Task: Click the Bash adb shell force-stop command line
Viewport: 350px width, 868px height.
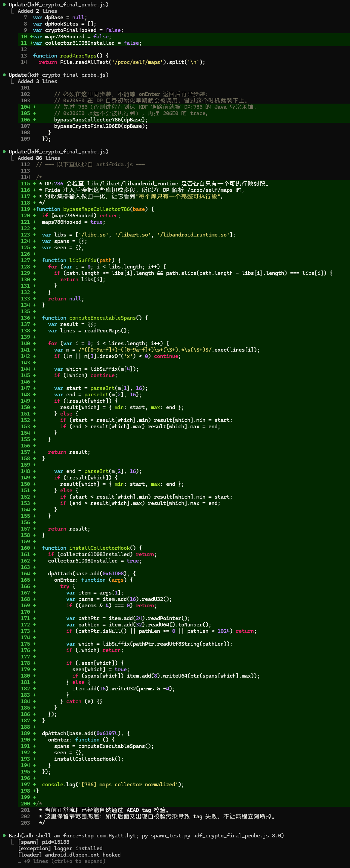Action: click(x=146, y=836)
